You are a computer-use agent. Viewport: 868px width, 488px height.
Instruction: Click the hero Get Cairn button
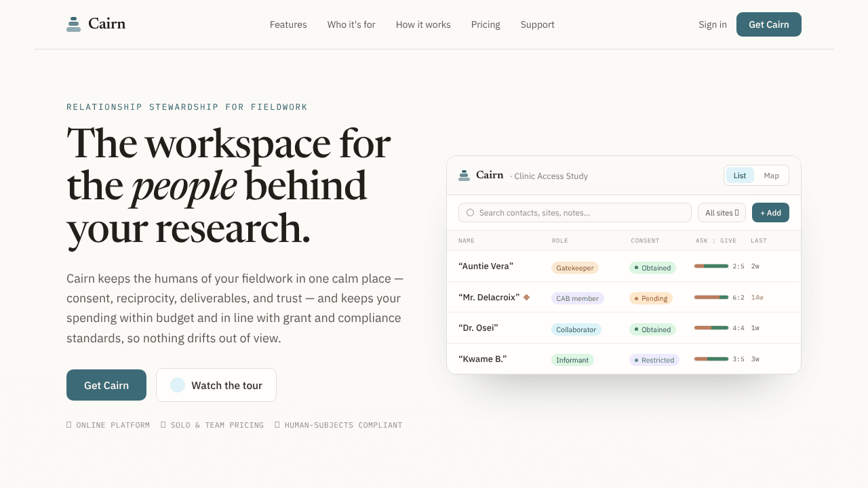pos(106,385)
